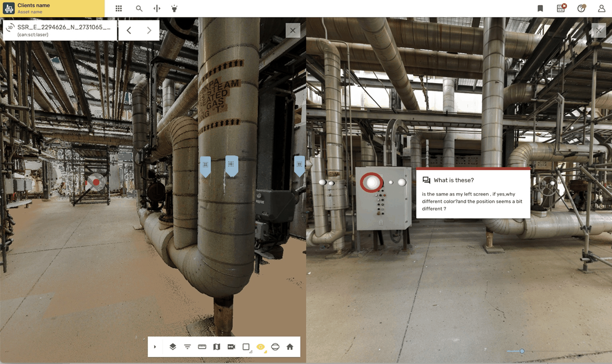612x364 pixels.
Task: Select the ruler measurement tool
Action: (202, 347)
